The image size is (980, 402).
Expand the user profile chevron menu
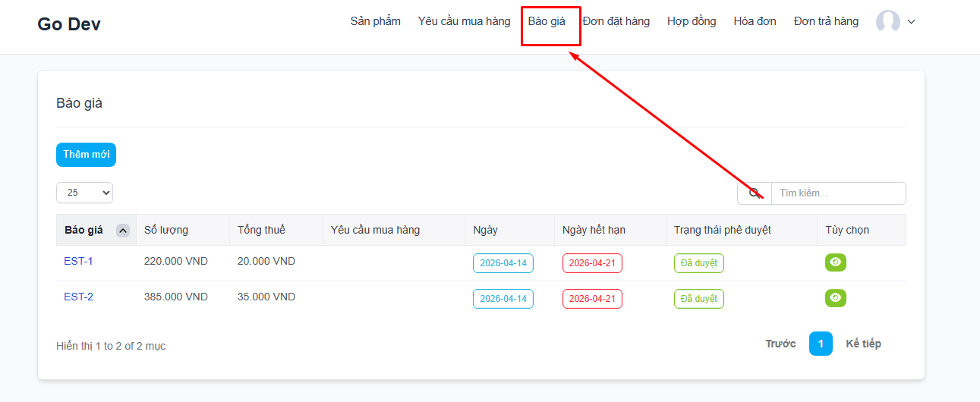912,22
